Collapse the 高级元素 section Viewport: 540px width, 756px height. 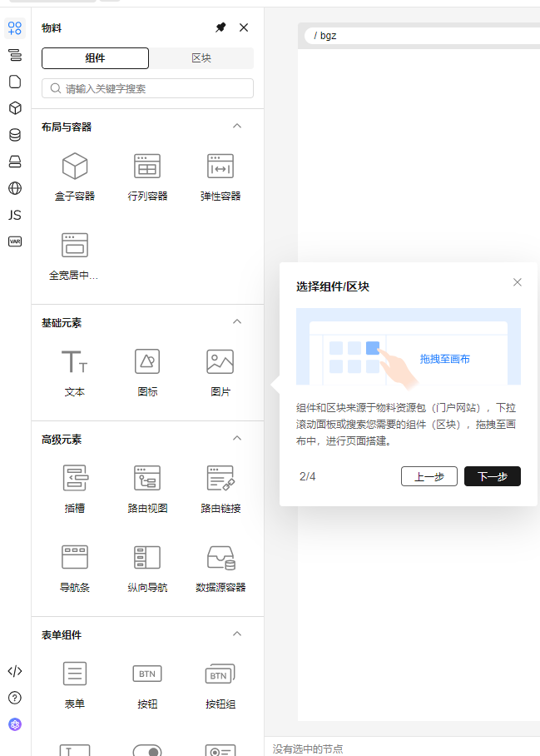tap(237, 439)
